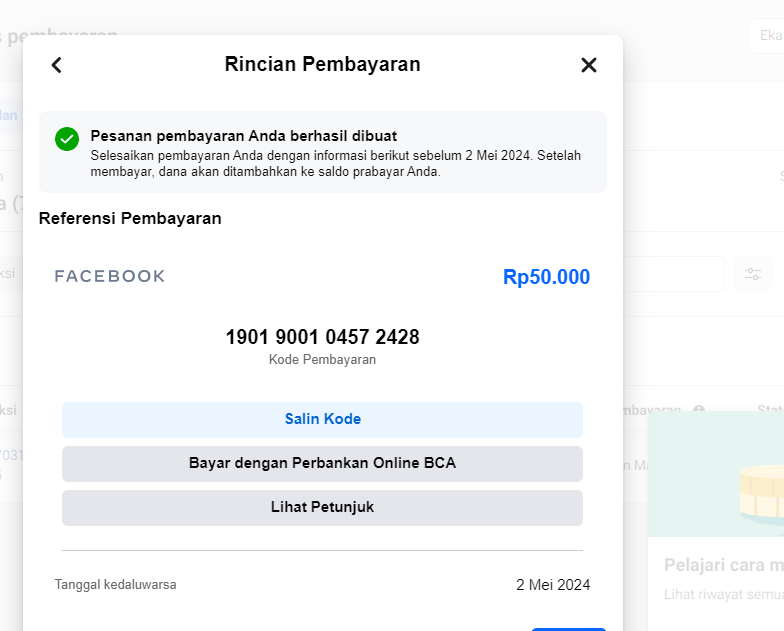Click the expiry date 2 Mei 2024

(552, 584)
